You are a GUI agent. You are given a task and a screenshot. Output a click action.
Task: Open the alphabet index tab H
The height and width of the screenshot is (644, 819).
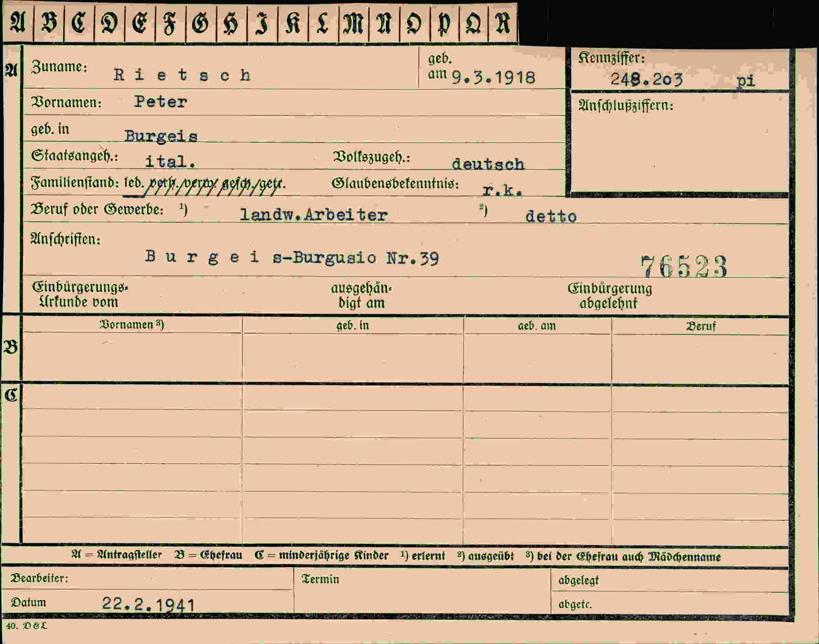(x=232, y=23)
